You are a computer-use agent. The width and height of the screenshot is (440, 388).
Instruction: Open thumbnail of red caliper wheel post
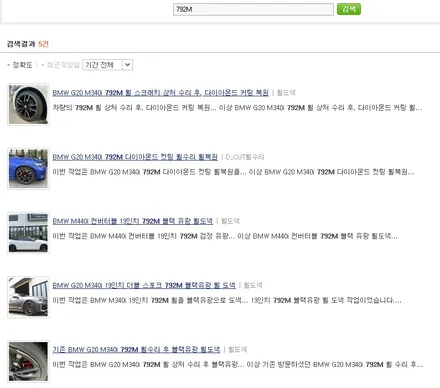click(x=28, y=361)
